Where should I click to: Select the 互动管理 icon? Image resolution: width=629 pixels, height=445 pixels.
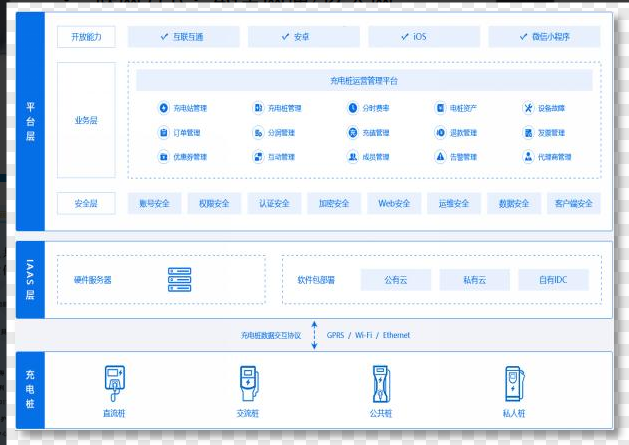258,156
